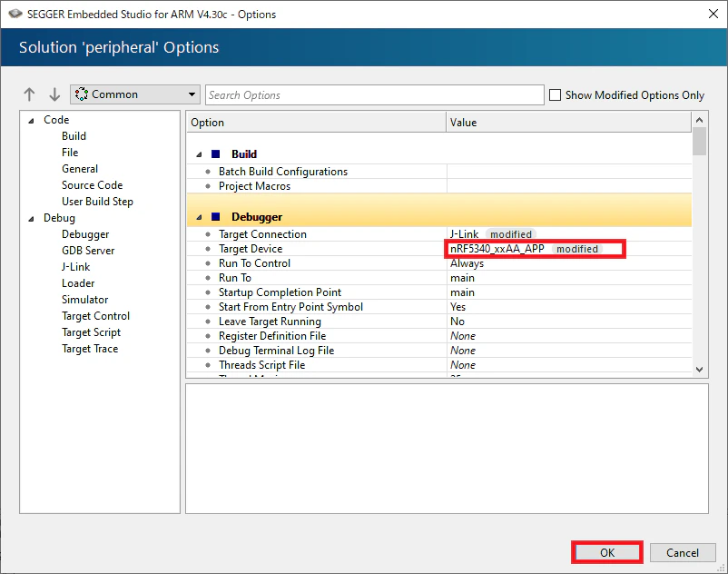Viewport: 728px width, 574px height.
Task: Click scrollbar down arrow in options list
Action: (699, 370)
